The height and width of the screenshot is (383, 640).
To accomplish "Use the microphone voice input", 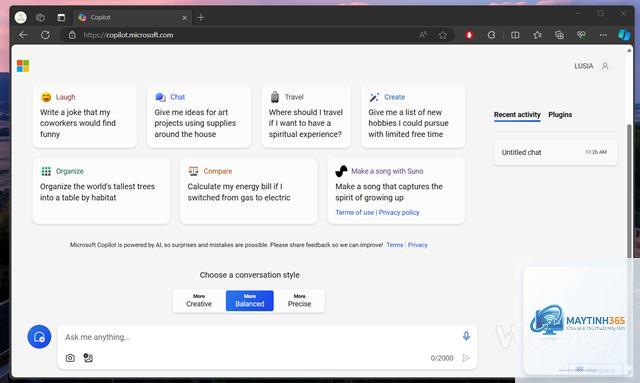I will tap(466, 336).
